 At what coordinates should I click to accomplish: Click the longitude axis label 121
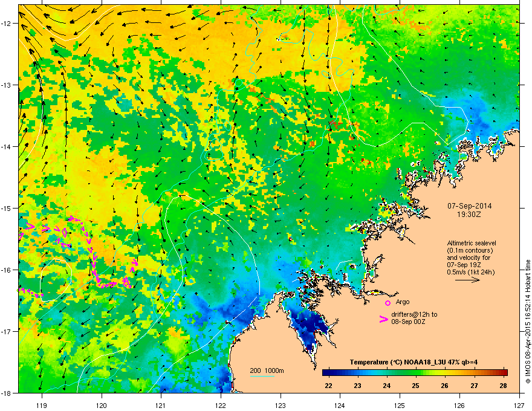[161, 405]
